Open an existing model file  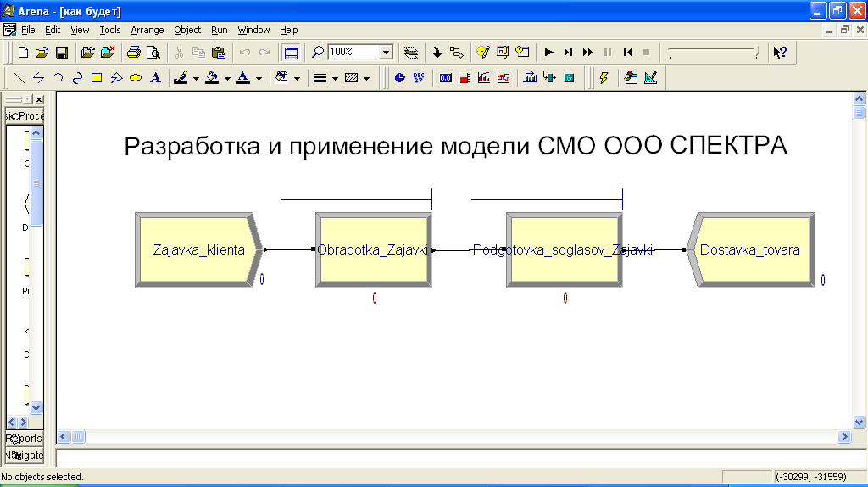point(42,52)
